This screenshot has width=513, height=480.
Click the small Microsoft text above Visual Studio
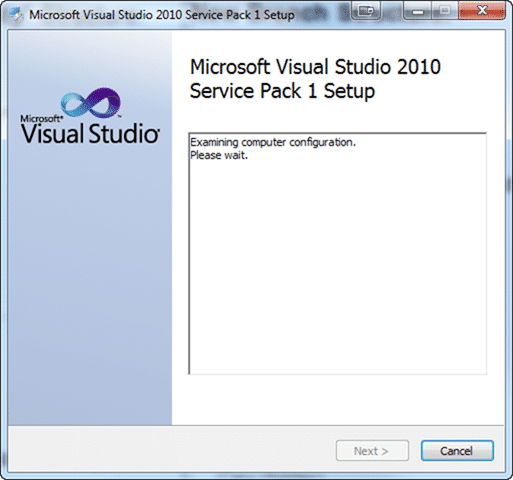(41, 118)
